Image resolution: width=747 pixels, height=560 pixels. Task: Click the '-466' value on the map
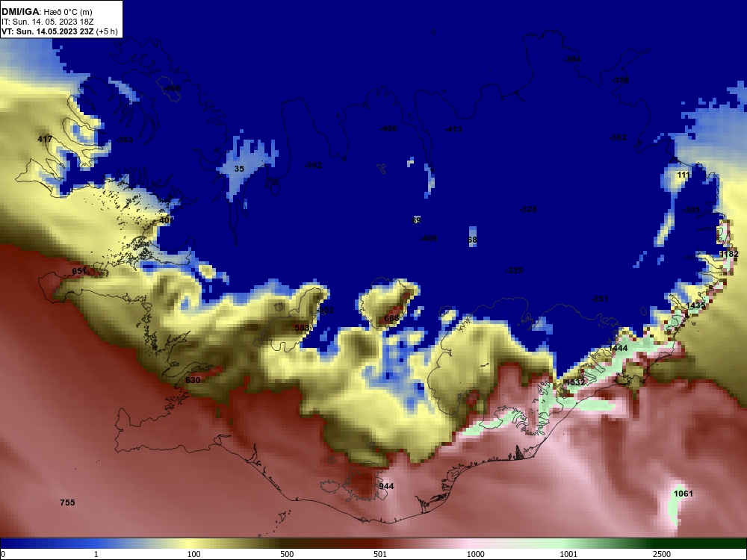click(172, 89)
